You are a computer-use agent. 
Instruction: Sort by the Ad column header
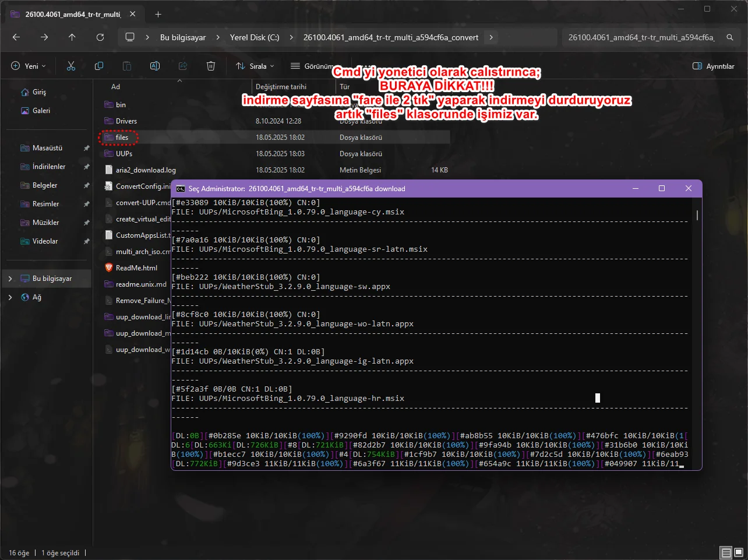coord(115,87)
